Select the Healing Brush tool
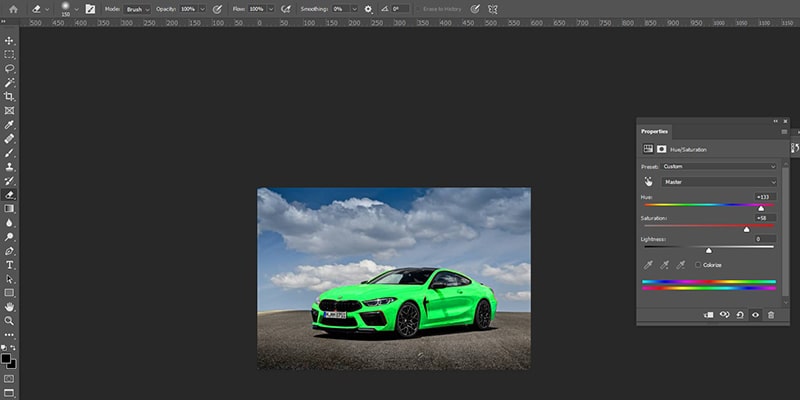Viewport: 800px width, 400px height. 9,139
